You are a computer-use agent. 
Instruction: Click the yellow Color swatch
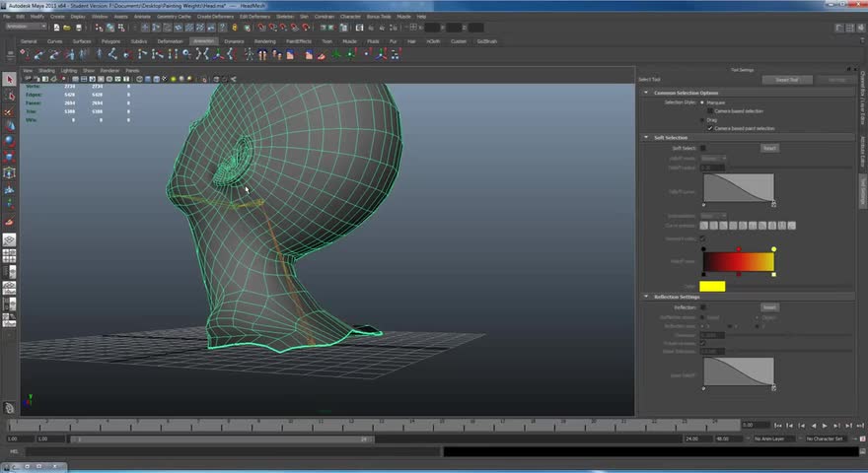[712, 287]
